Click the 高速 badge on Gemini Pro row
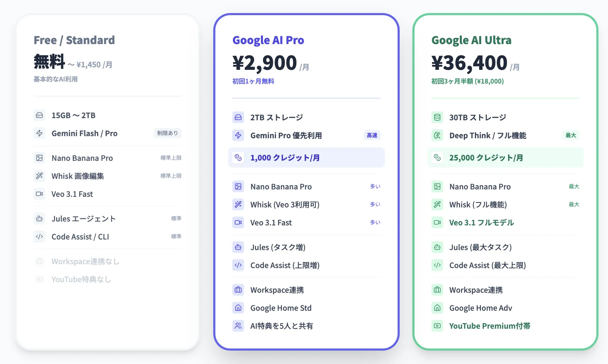 372,135
